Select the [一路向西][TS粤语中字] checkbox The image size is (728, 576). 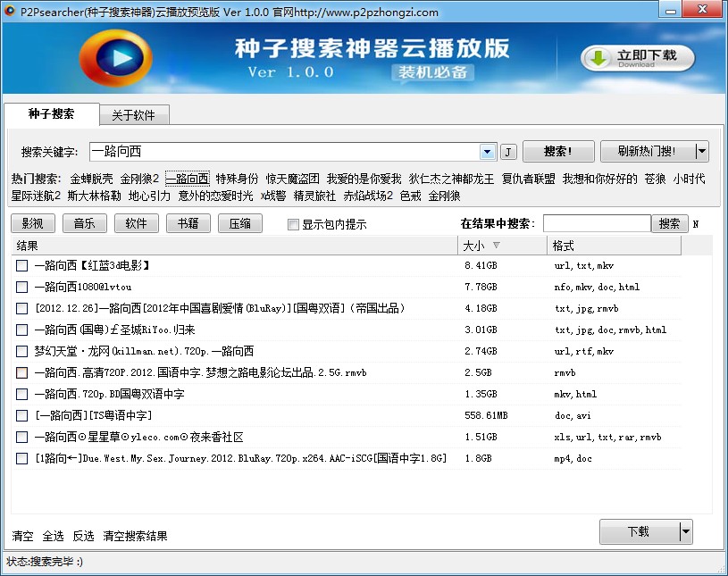[x=21, y=415]
